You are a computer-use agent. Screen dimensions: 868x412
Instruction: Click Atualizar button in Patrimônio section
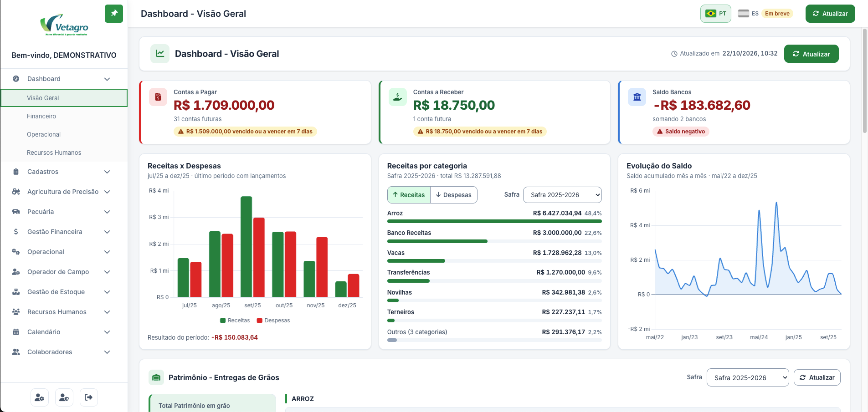pyautogui.click(x=817, y=377)
